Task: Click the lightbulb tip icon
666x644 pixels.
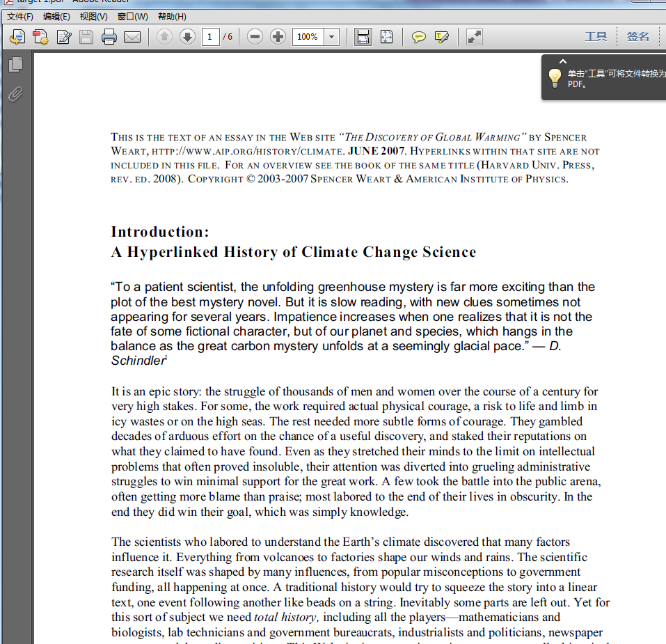Action: pyautogui.click(x=555, y=79)
